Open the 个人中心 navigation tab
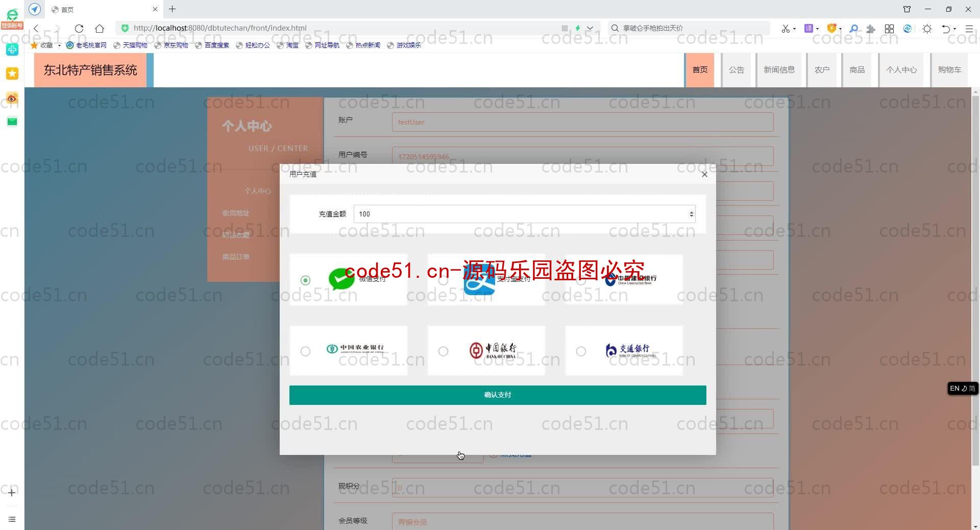 901,70
